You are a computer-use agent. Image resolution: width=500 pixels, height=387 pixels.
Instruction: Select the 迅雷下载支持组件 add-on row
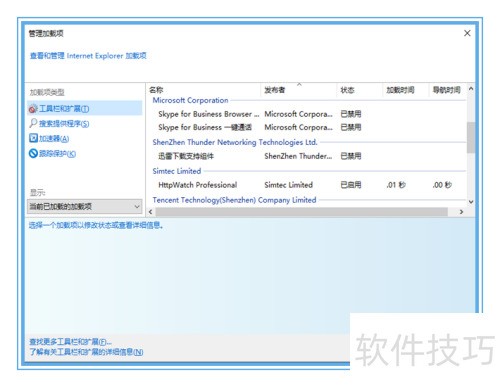coord(307,156)
